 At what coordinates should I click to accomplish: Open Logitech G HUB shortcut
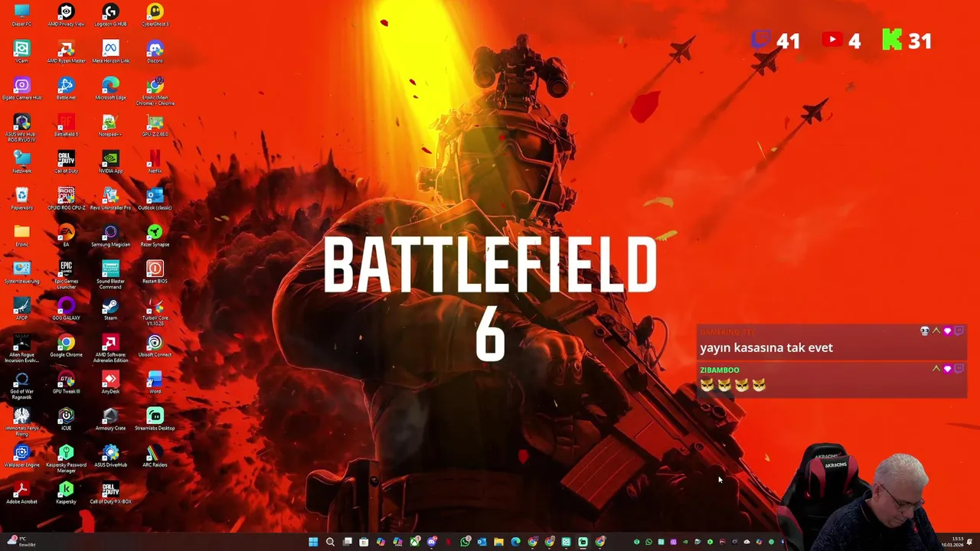tap(110, 15)
